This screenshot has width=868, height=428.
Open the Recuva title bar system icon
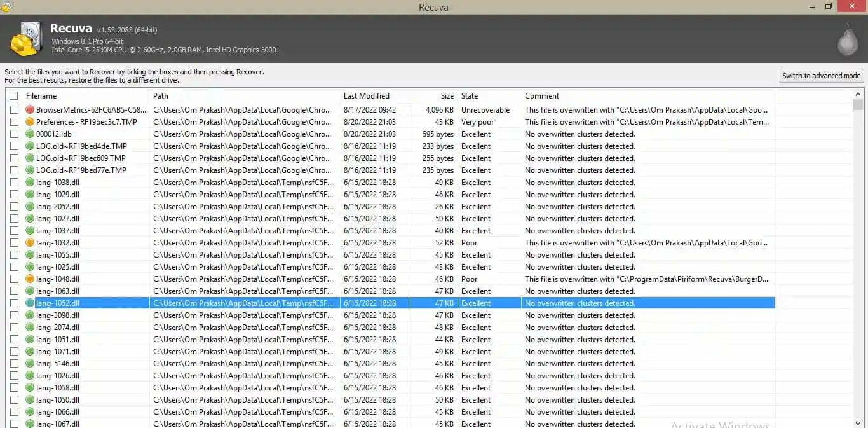coord(6,7)
